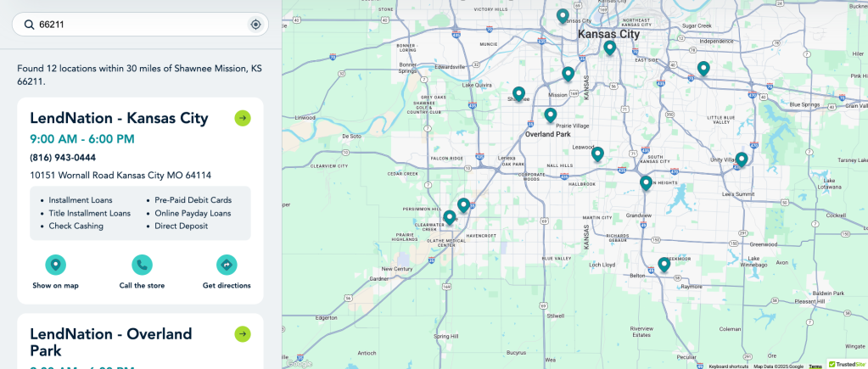Open the LendNation - Kansas City title
Viewport: 868px width, 369px height.
click(119, 118)
